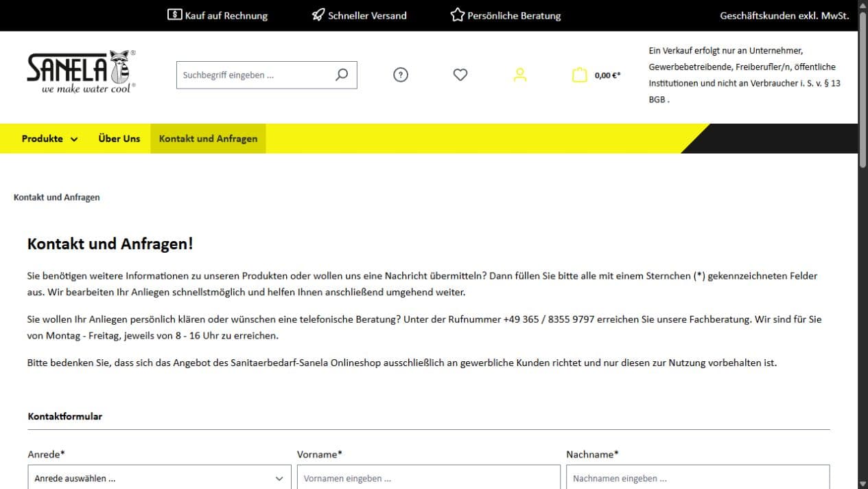This screenshot has height=489, width=868.
Task: Click the Kauf auf Rechnung invoice icon
Action: coord(174,14)
